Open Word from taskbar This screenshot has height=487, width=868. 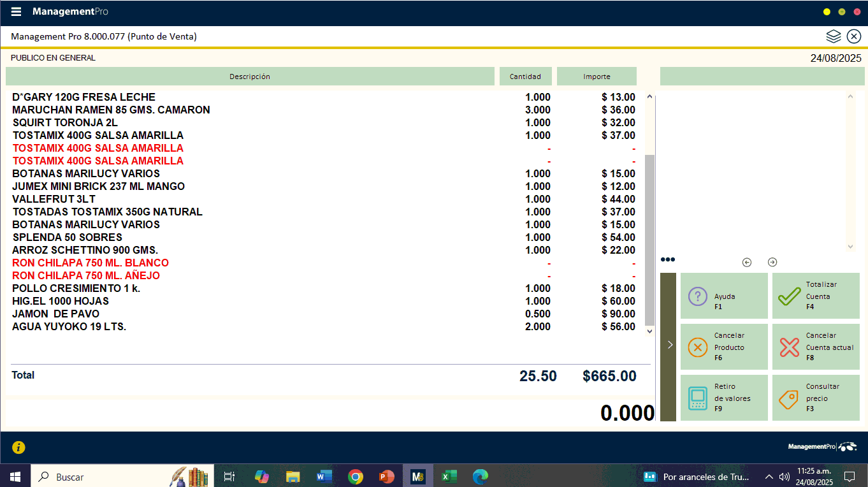pyautogui.click(x=324, y=476)
